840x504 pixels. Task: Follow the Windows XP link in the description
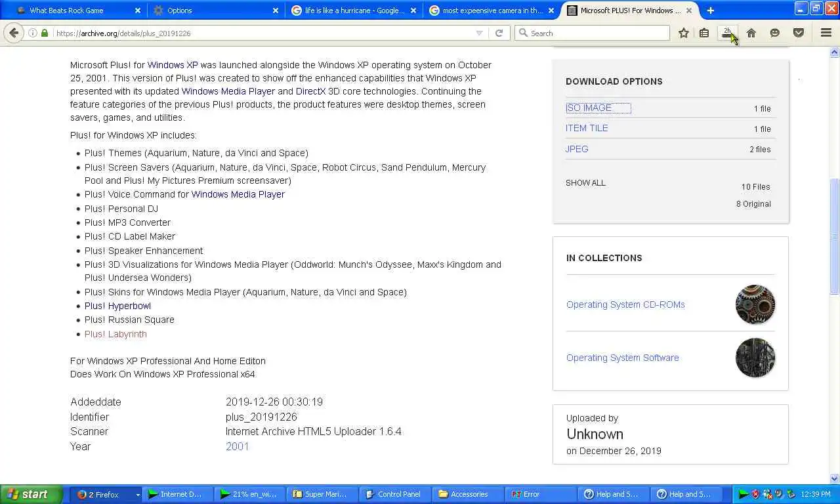click(x=173, y=65)
